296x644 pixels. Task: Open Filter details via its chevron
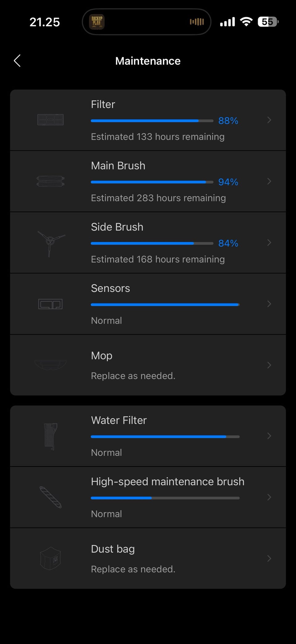(269, 120)
